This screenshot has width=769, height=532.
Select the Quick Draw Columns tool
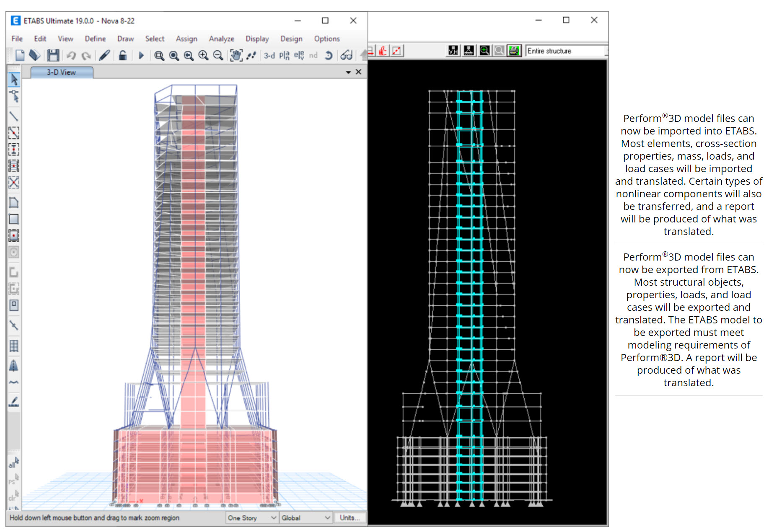click(14, 149)
